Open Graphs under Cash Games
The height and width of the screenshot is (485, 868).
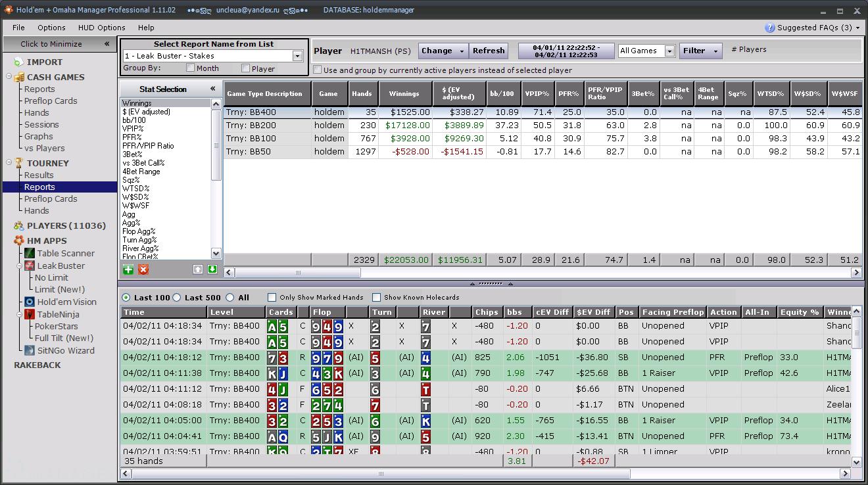tap(39, 136)
